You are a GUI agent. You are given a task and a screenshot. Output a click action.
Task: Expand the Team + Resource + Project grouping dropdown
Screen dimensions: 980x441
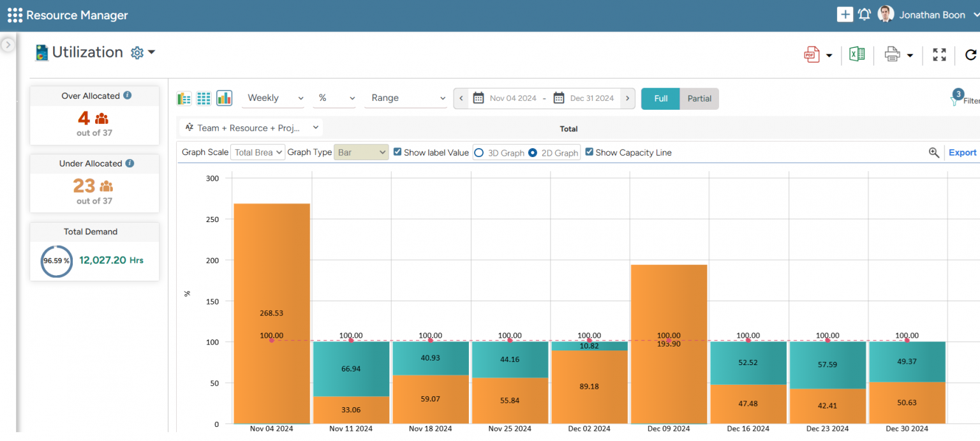pos(251,128)
